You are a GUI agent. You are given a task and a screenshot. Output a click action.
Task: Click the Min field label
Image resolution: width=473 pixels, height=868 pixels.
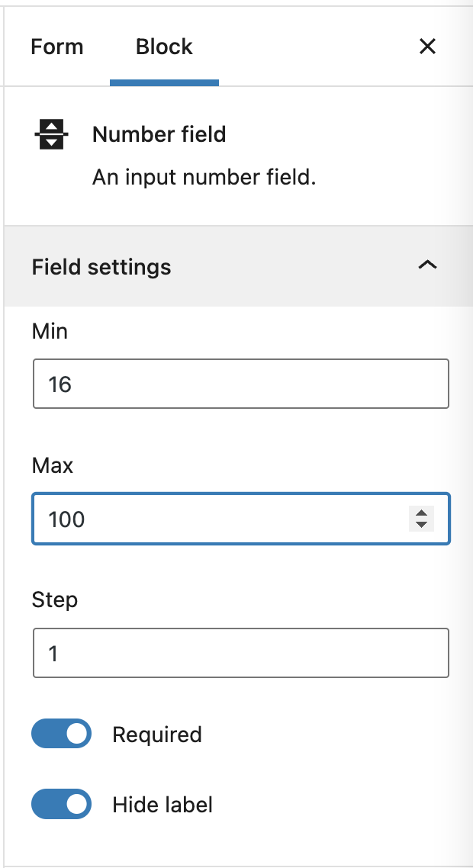(50, 331)
